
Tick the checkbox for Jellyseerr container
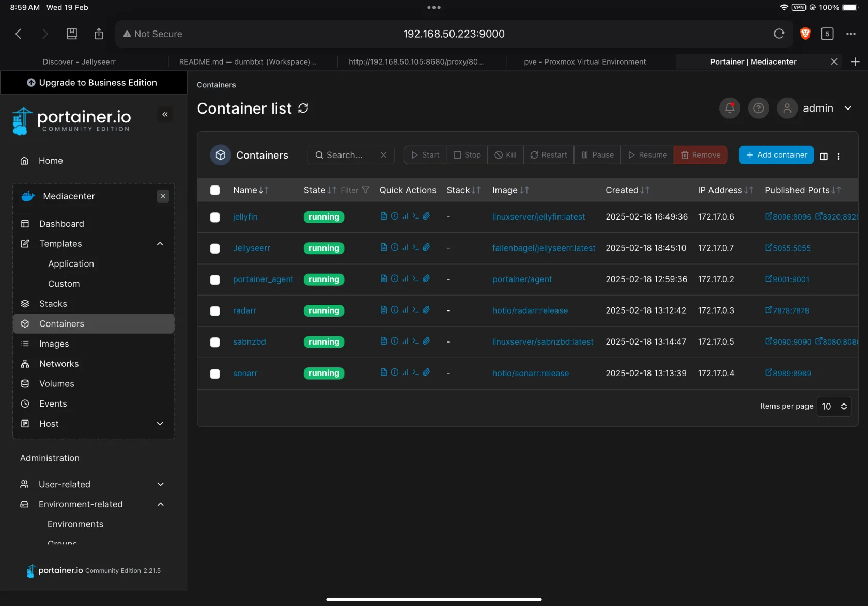pyautogui.click(x=215, y=248)
